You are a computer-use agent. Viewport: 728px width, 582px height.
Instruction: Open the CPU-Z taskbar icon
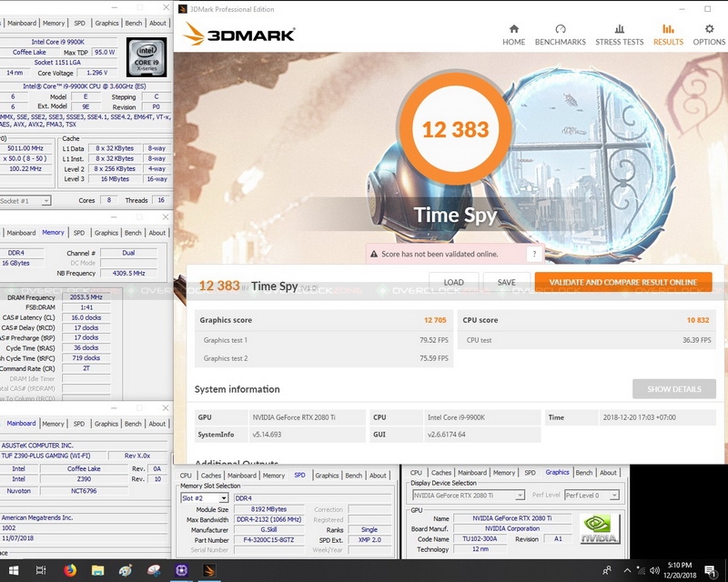pyautogui.click(x=181, y=570)
